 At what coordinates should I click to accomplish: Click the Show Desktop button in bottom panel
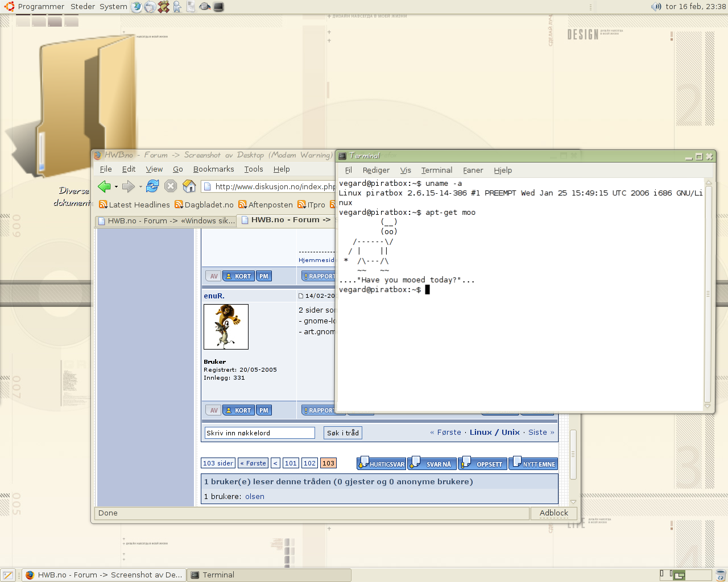8,575
